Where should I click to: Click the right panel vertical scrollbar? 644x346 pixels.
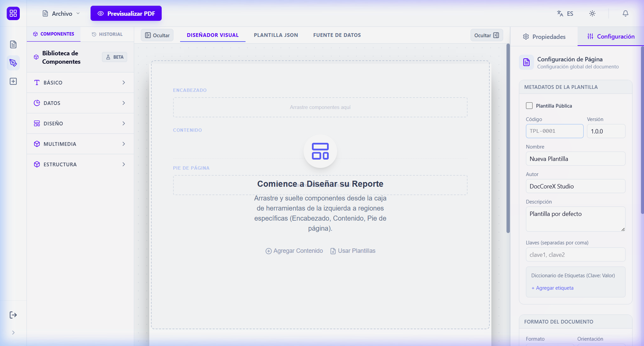point(642,130)
